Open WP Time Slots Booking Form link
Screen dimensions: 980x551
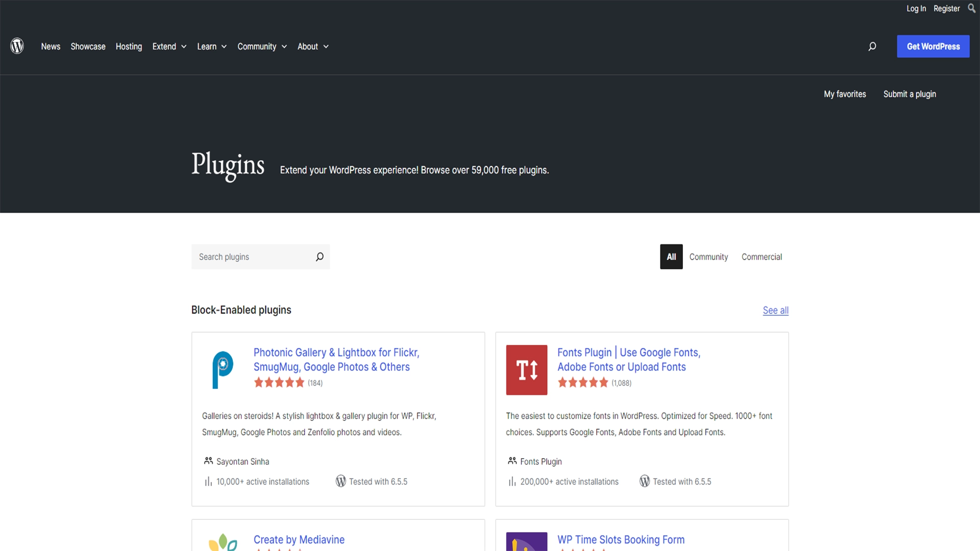click(621, 539)
